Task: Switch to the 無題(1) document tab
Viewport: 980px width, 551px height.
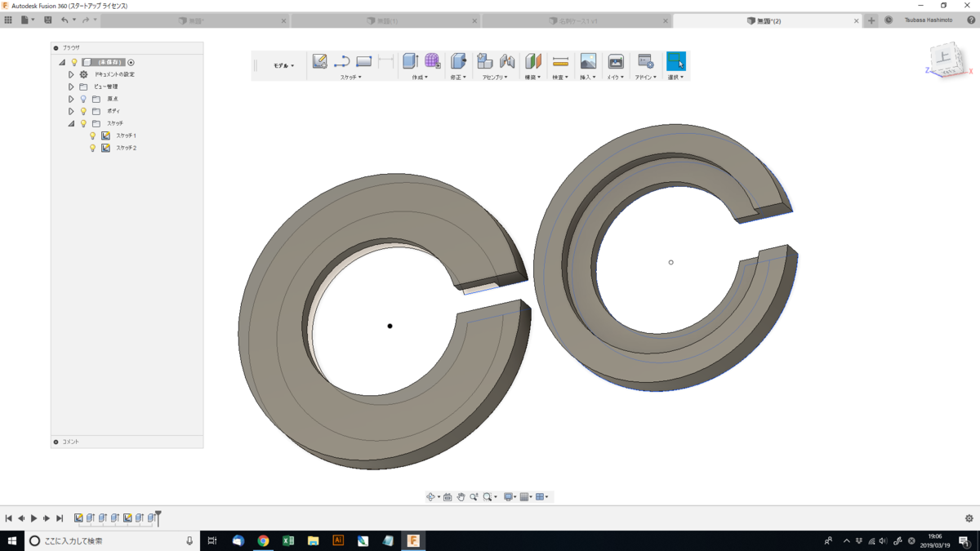Action: point(386,20)
